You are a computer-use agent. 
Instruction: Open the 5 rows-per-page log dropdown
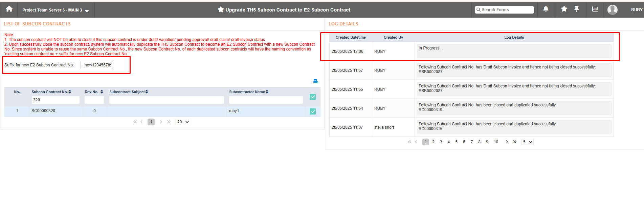click(x=527, y=142)
